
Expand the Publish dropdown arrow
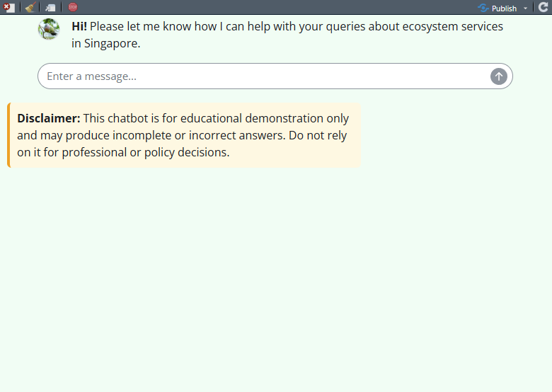pyautogui.click(x=525, y=8)
